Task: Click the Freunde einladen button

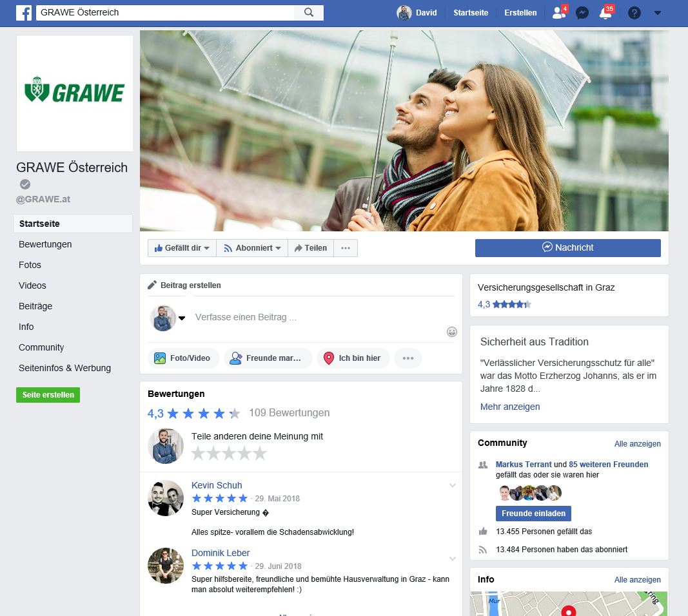Action: tap(533, 514)
